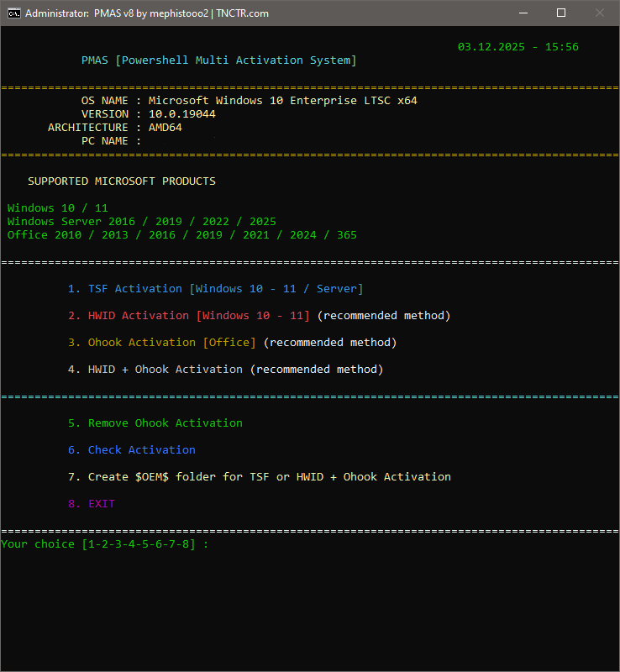Click option 1 TSF Activation
This screenshot has height=672, width=620.
tap(216, 289)
